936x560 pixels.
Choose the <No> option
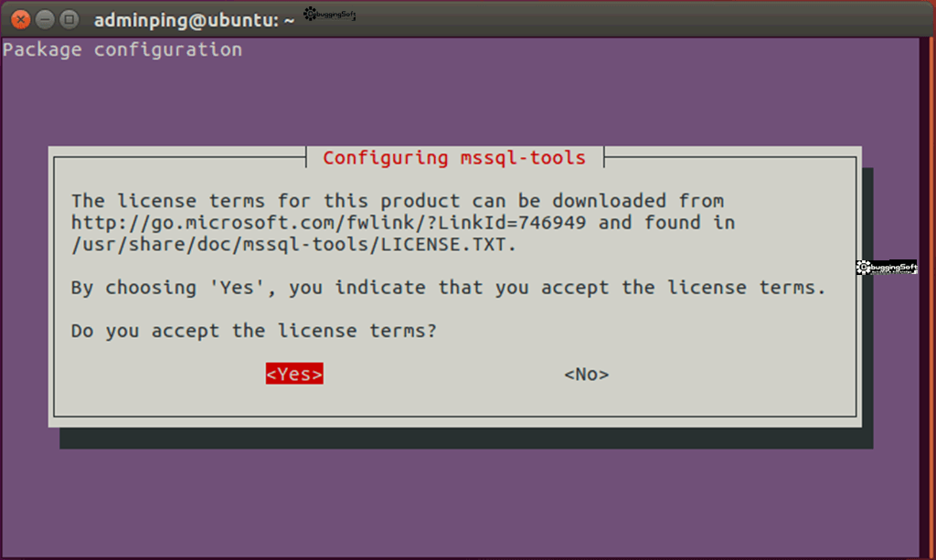586,375
